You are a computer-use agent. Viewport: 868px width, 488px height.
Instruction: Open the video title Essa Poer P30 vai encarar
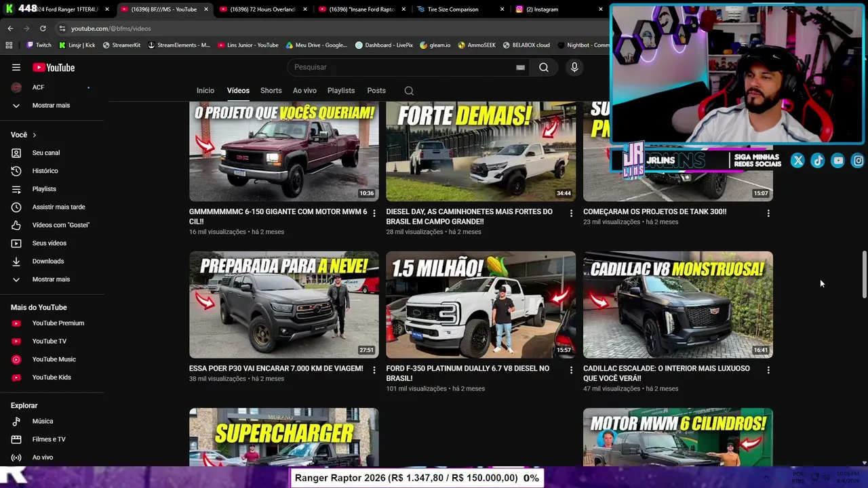[x=276, y=369]
